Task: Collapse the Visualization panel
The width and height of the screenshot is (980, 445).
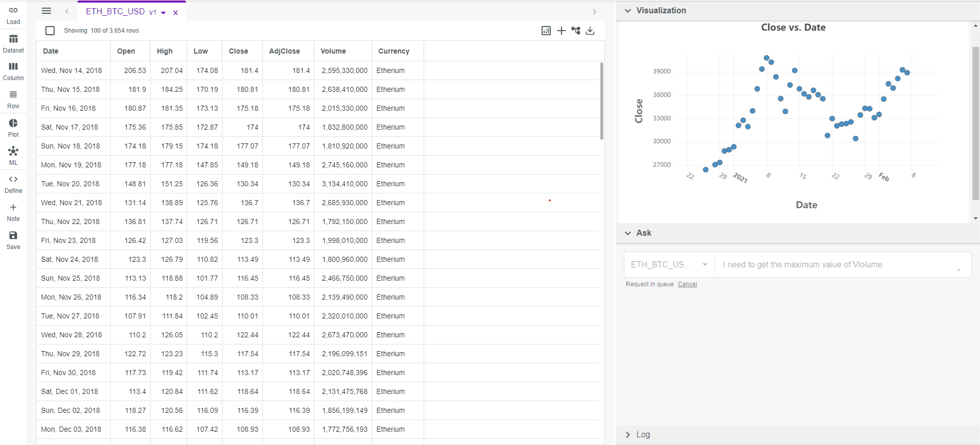Action: tap(628, 11)
